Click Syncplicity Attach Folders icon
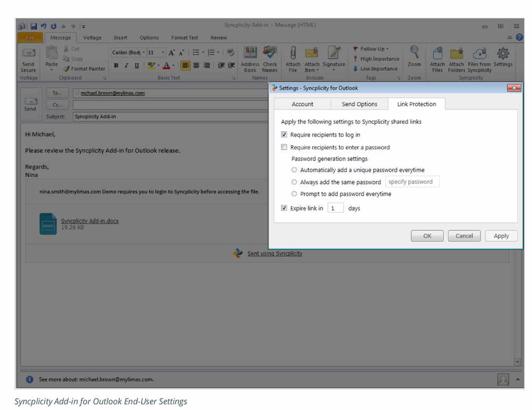This screenshot has width=532, height=410. [x=456, y=54]
